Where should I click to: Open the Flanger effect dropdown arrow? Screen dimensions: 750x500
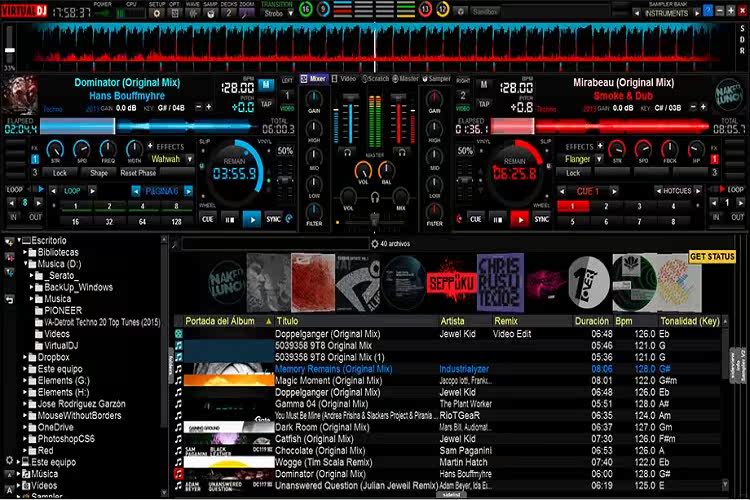tap(599, 159)
